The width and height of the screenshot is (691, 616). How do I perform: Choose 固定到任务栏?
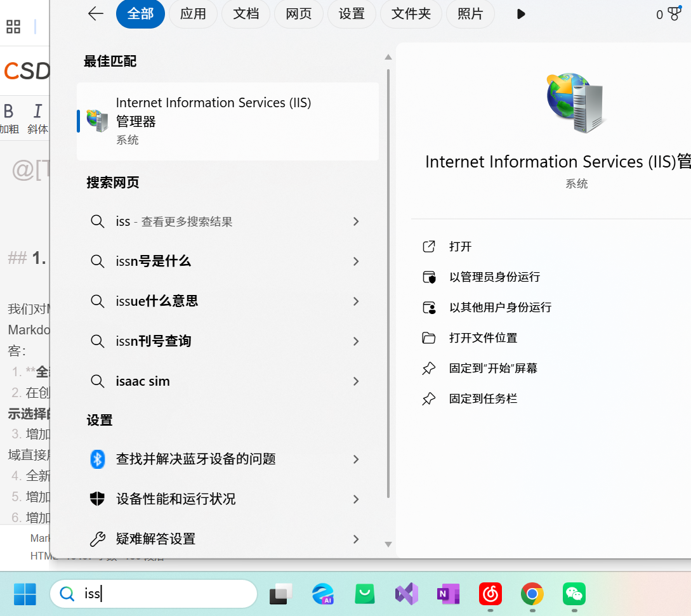pyautogui.click(x=483, y=399)
